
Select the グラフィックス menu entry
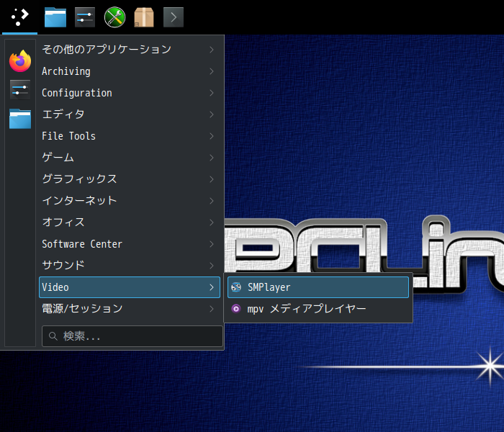(130, 179)
